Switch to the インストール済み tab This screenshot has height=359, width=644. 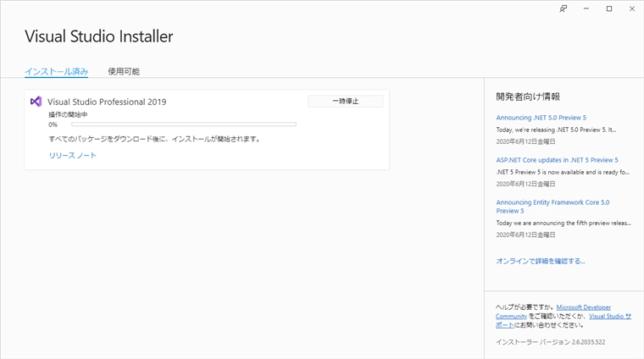point(56,71)
